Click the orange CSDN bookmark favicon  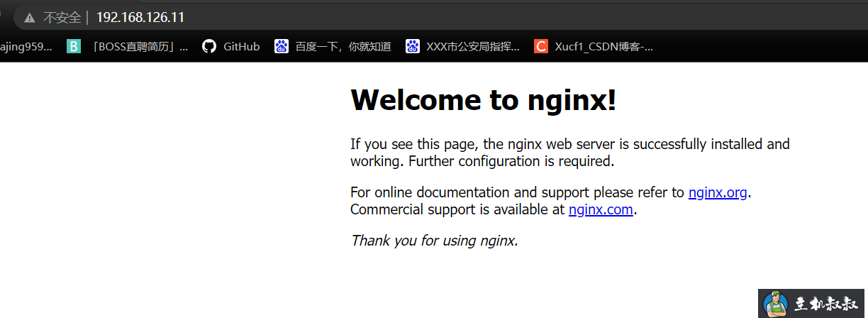tap(541, 47)
